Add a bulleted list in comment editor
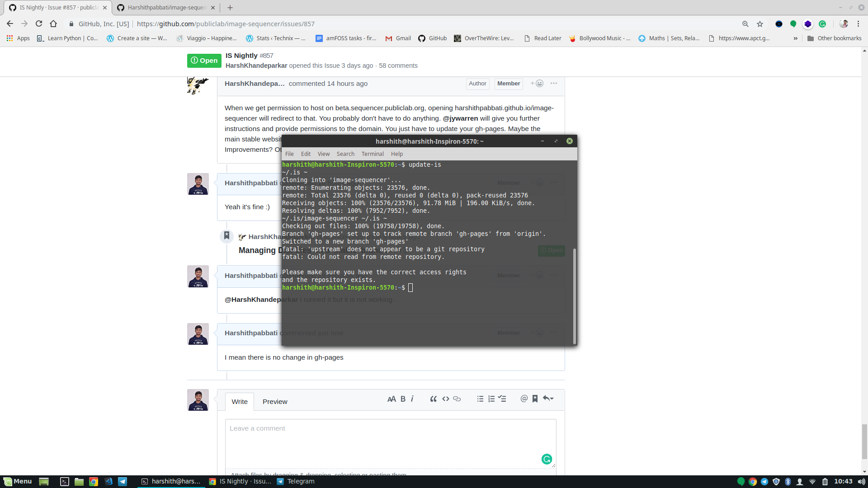 pos(480,399)
